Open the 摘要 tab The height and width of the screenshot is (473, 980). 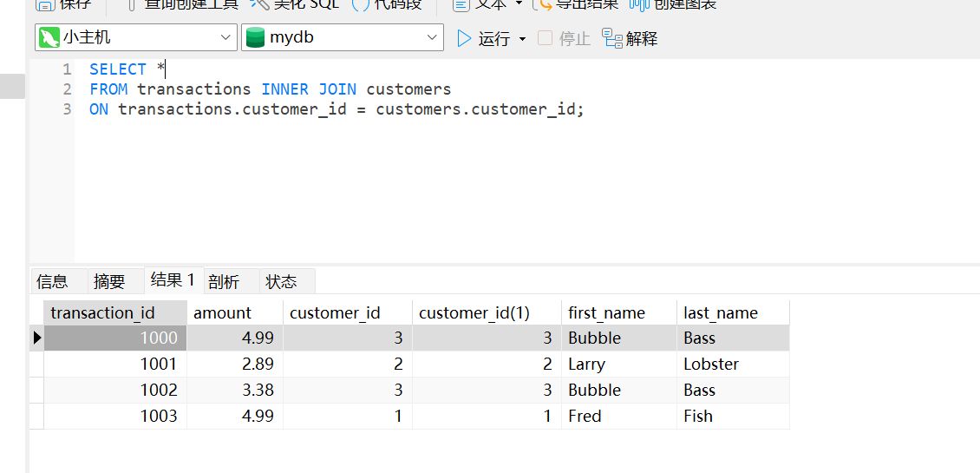tap(109, 281)
